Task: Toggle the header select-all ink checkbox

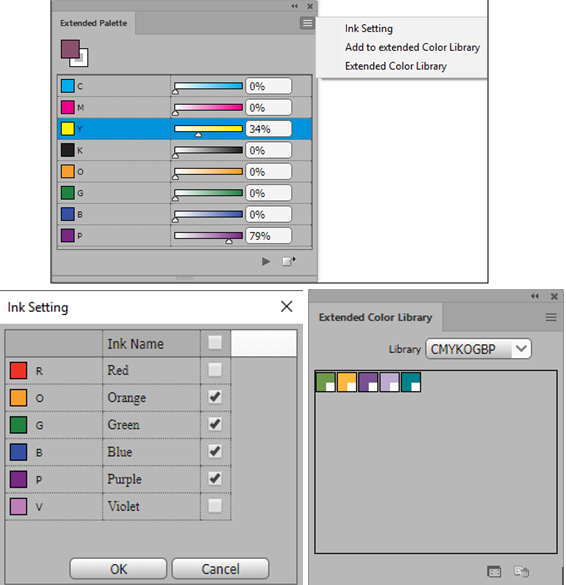Action: [215, 342]
